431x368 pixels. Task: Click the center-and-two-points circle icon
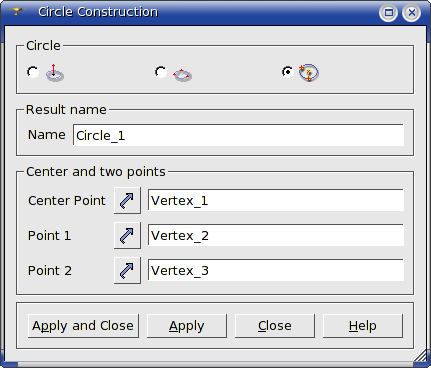pos(308,72)
